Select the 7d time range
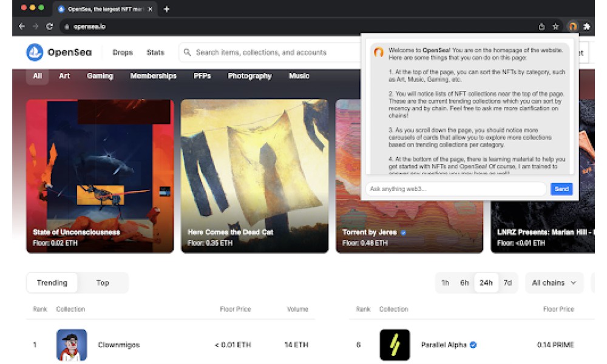The image size is (607, 364). (x=507, y=283)
